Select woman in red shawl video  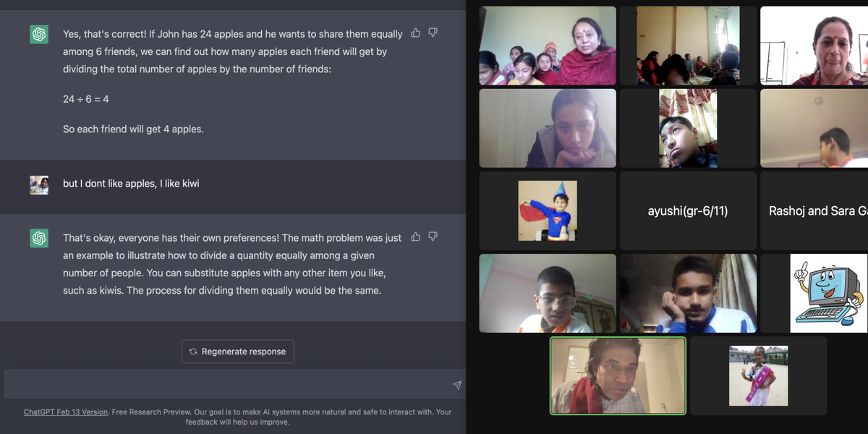tap(548, 46)
